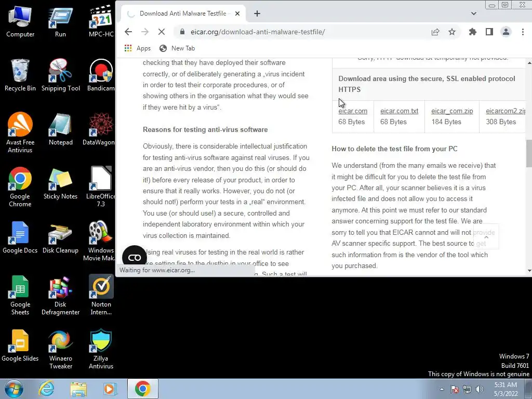Click the page scrollbar down arrow
This screenshot has height=399, width=532.
coord(529,271)
